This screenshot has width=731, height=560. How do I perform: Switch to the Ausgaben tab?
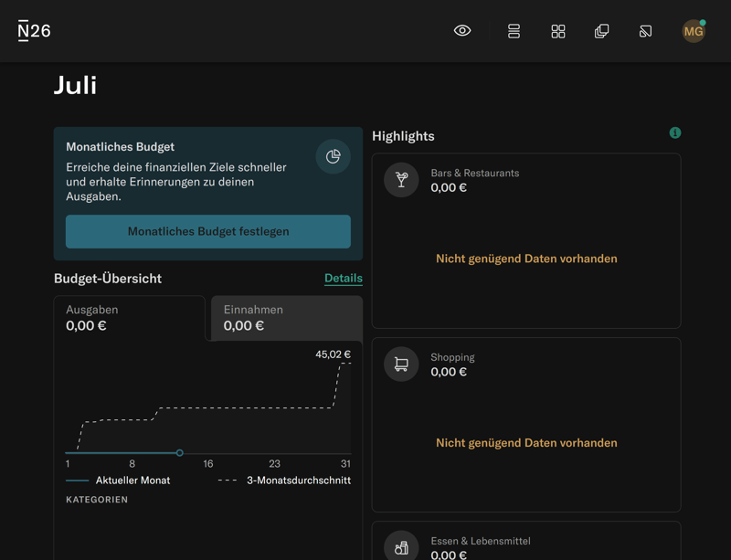(129, 318)
